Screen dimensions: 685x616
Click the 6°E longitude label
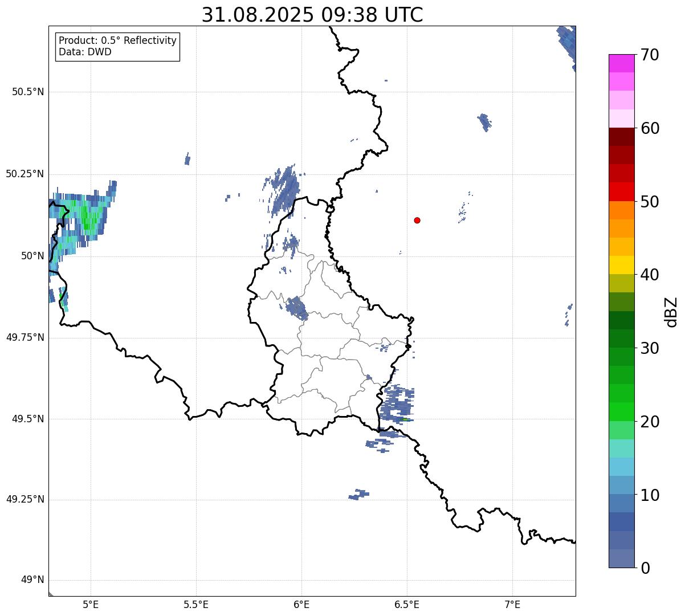tap(301, 605)
